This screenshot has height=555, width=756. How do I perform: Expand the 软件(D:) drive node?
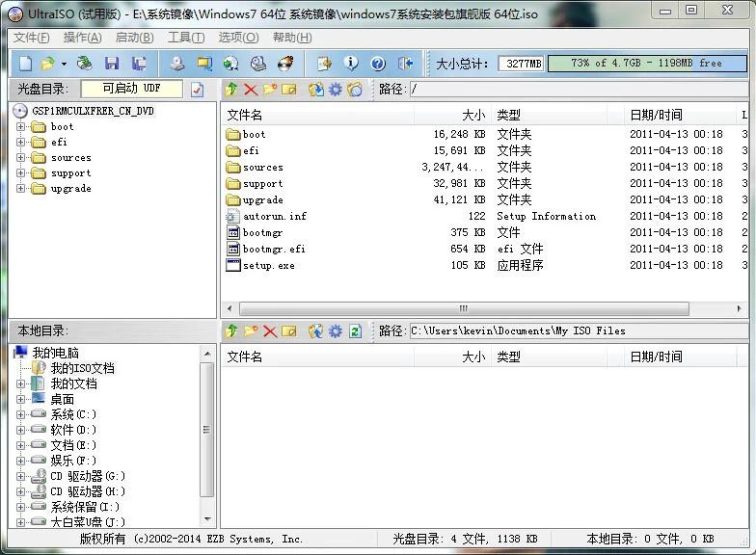(x=21, y=430)
